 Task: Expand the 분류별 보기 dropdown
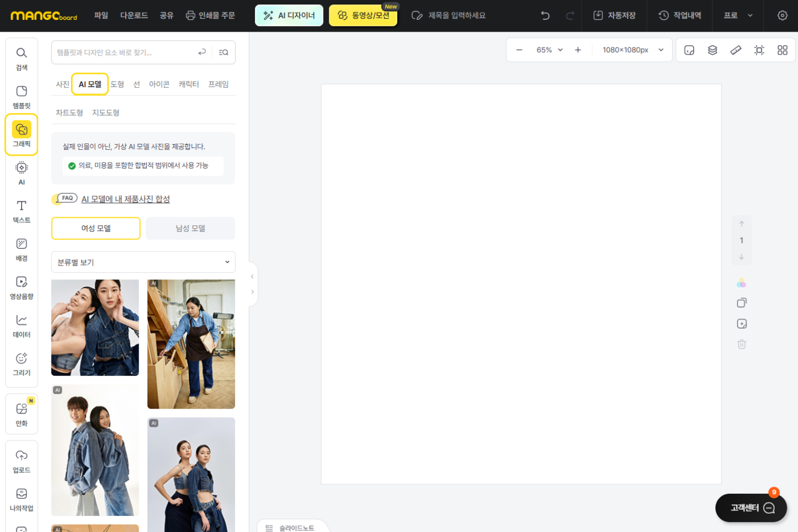pyautogui.click(x=143, y=262)
